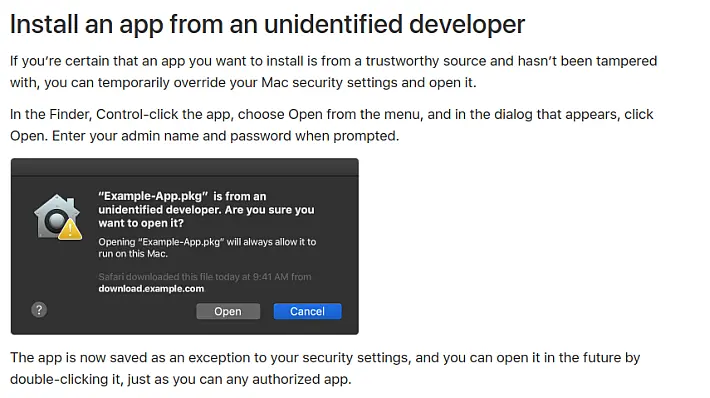This screenshot has height=398, width=710.
Task: Click the yellow warning triangle badge
Action: (70, 229)
